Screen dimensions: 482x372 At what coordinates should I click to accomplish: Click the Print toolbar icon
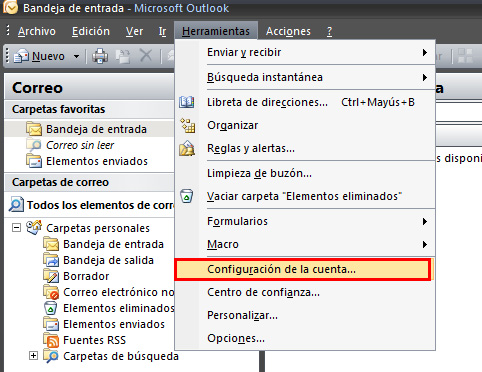100,56
